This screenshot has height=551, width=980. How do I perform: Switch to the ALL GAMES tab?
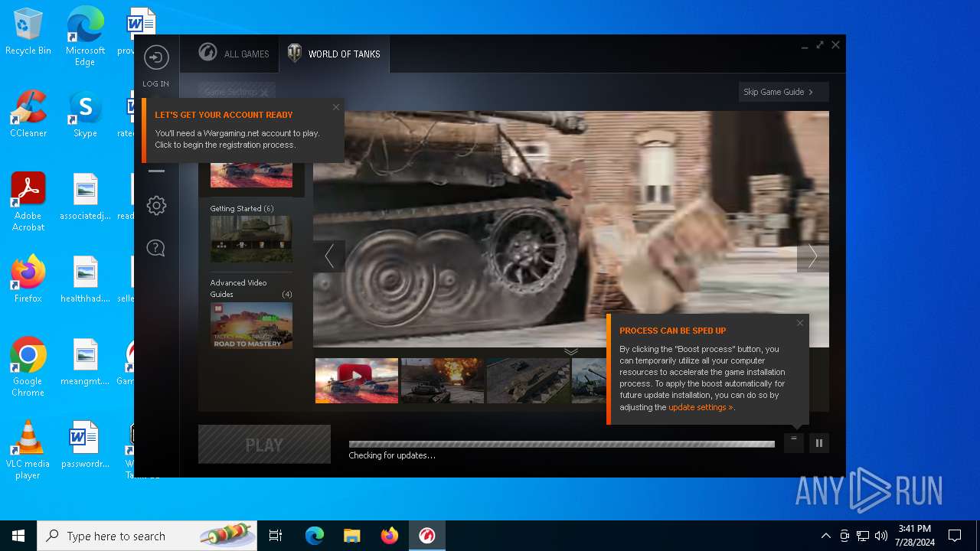click(234, 54)
